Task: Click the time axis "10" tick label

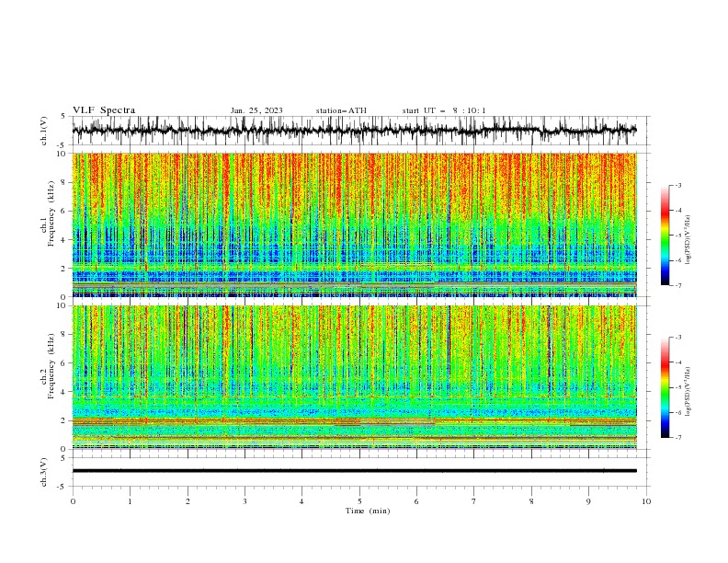Action: point(646,501)
